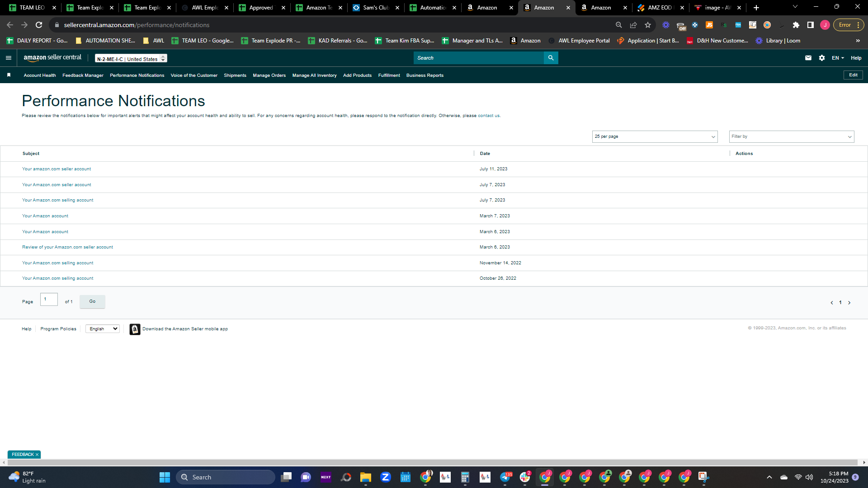Screen dimensions: 868x488
Task: Open the 25 per page dropdown
Action: (x=655, y=136)
